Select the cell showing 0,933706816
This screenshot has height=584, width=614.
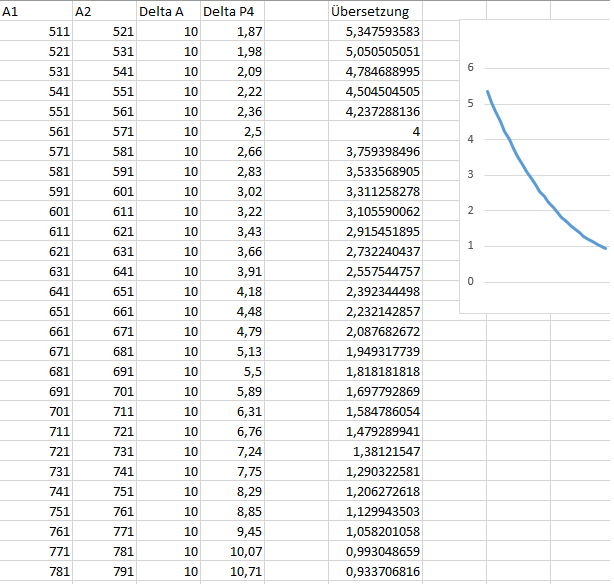click(376, 571)
